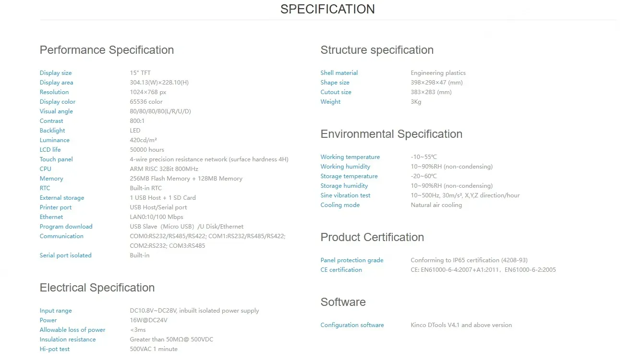Click the Touch panel label
The height and width of the screenshot is (364, 628).
coord(56,159)
